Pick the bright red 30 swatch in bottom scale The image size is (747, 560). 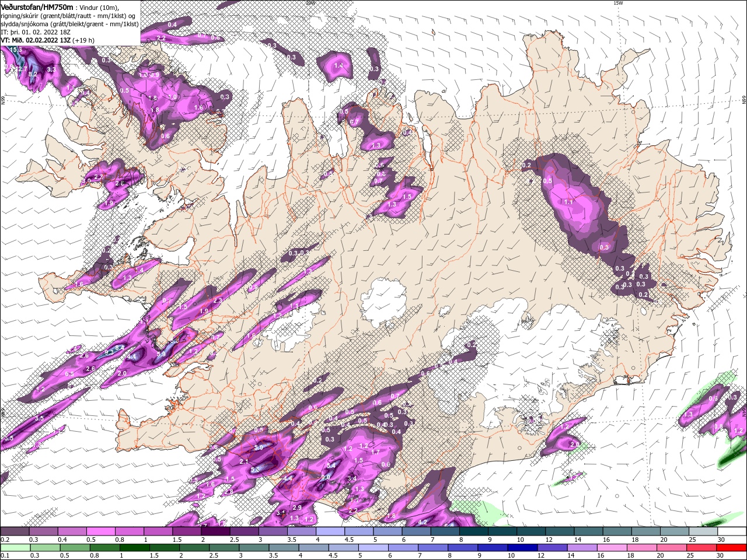pyautogui.click(x=732, y=548)
